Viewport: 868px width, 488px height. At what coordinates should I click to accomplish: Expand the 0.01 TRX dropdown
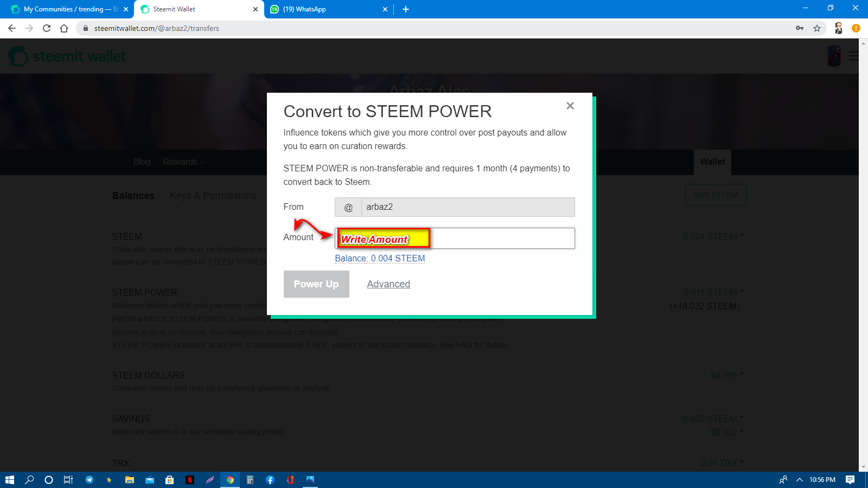click(x=722, y=464)
